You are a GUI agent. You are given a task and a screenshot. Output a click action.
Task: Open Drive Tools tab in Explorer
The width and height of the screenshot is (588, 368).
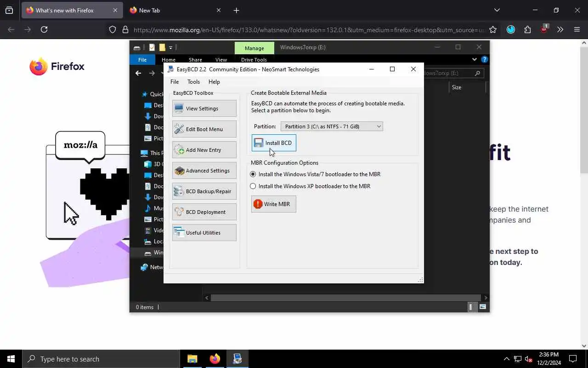(x=254, y=60)
